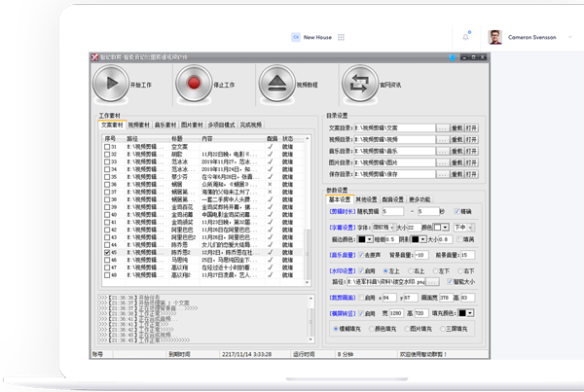Select the 模糊填充 radio option
584x392 pixels.
336,328
